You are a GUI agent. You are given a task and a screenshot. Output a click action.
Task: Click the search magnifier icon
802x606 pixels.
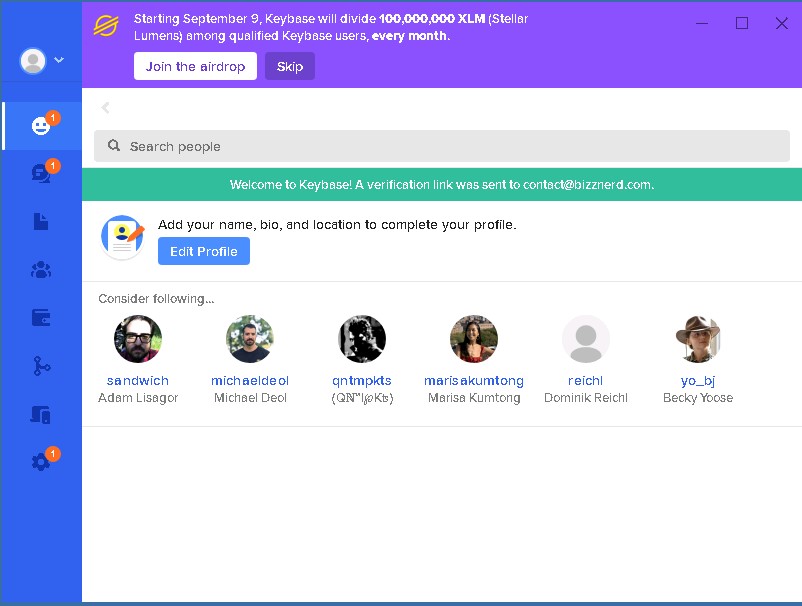click(x=114, y=146)
